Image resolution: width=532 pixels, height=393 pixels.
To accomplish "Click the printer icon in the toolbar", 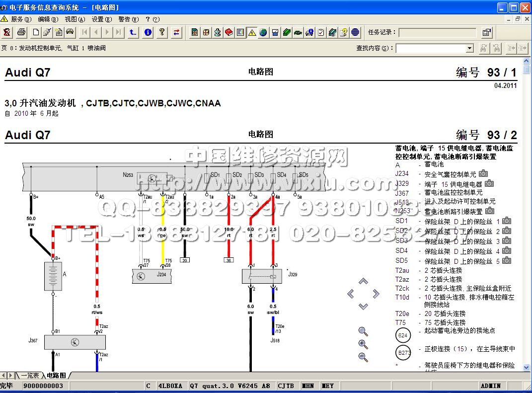I will click(x=21, y=33).
